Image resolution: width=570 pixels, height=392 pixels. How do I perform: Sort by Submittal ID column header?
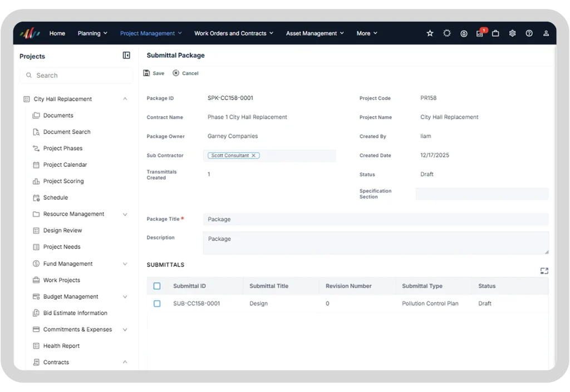pyautogui.click(x=189, y=286)
